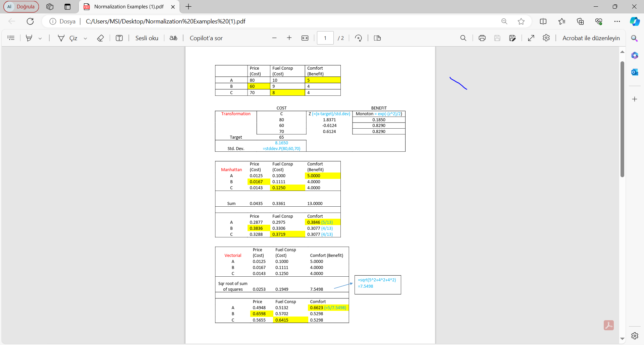
Task: Open the translate tool
Action: [x=173, y=38]
